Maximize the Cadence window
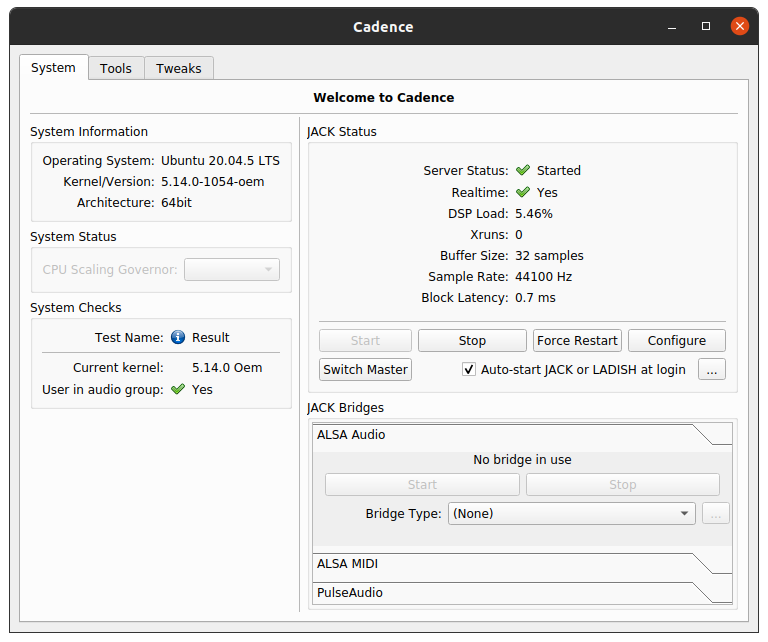Screen dimensions: 768x642 pyautogui.click(x=706, y=26)
